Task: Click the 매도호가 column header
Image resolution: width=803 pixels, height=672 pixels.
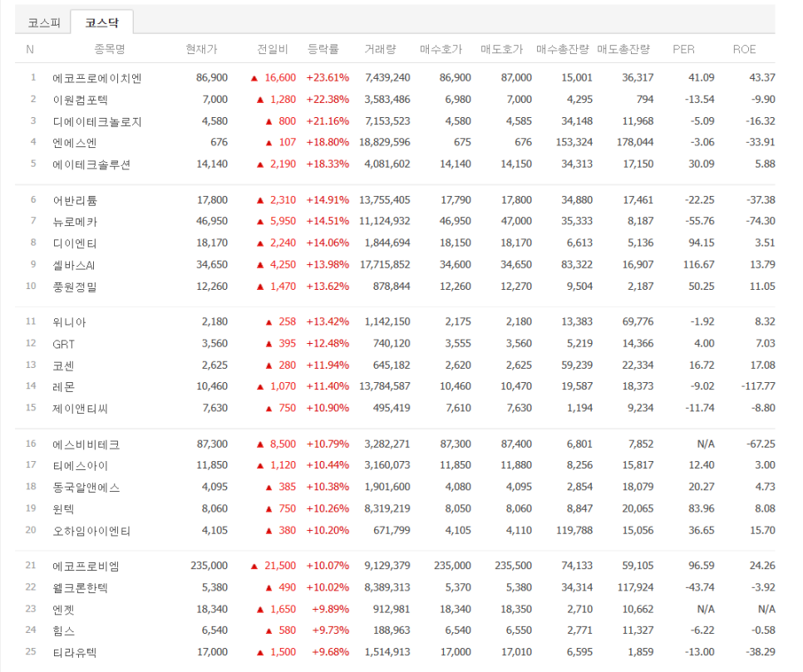Action: point(502,49)
